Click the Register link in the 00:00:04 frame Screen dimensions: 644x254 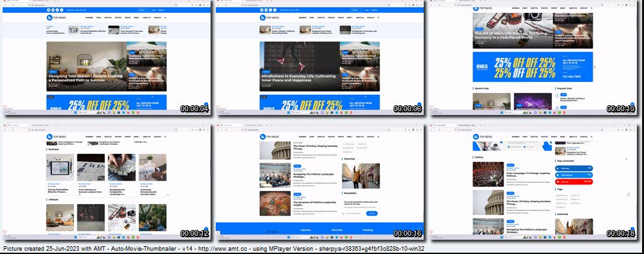point(161,10)
